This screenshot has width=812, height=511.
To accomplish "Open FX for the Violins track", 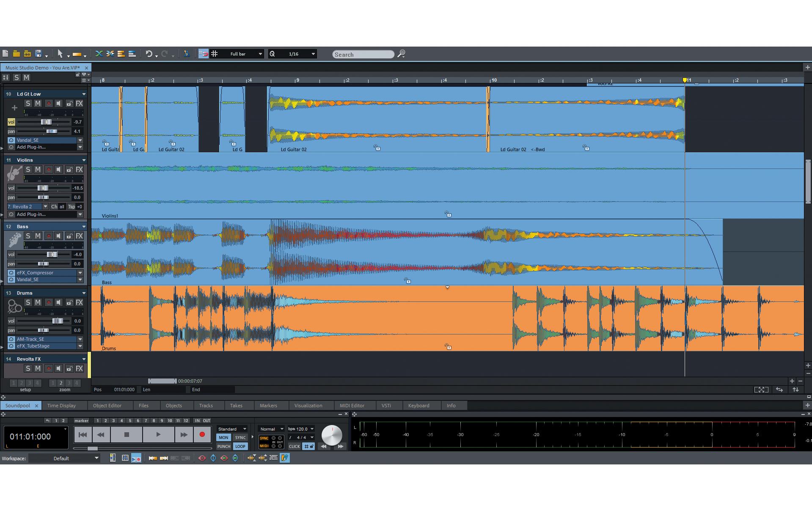I will pos(79,169).
